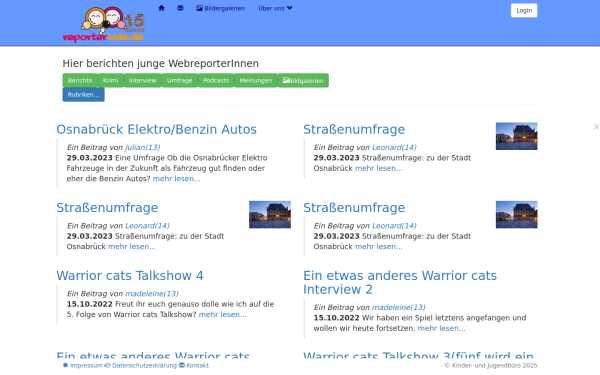Viewport: 600px width, 375px height.
Task: Click date 29.03.2023 in Elektro/Benzin Autos post
Action: [x=90, y=158]
